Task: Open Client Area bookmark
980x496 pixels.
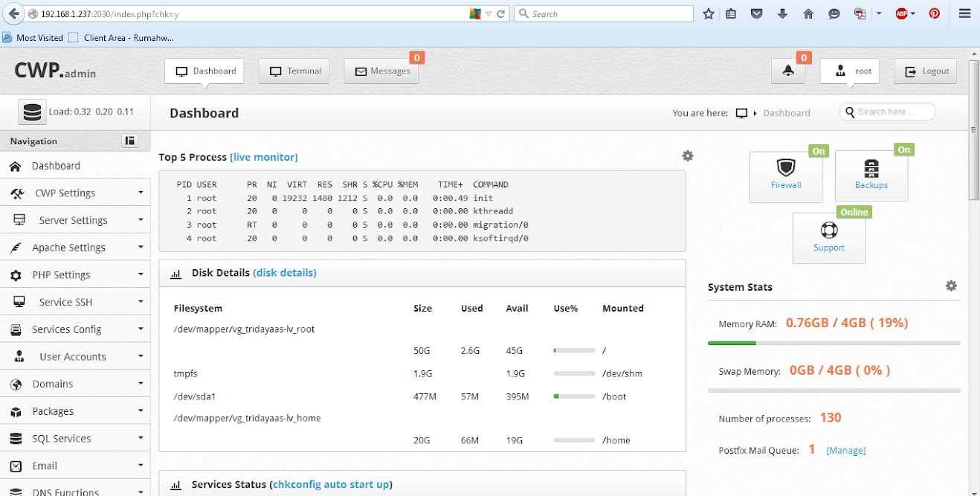Action: (x=121, y=37)
